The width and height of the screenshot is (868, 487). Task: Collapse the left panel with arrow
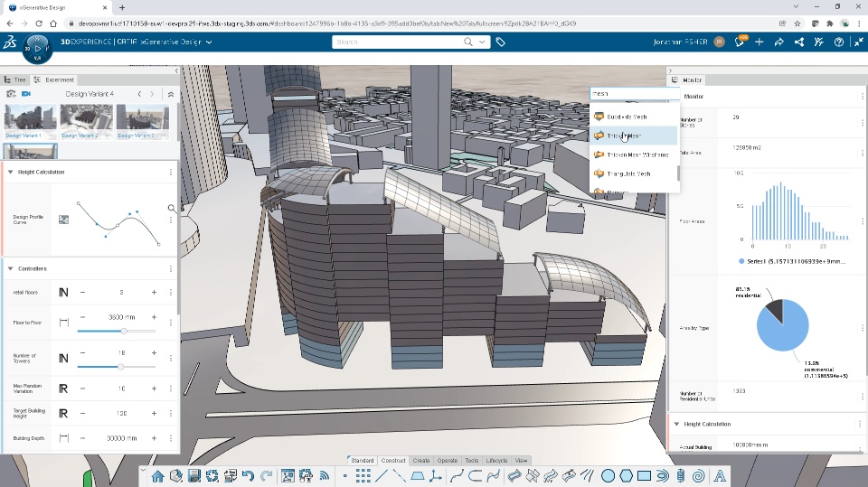pyautogui.click(x=176, y=70)
